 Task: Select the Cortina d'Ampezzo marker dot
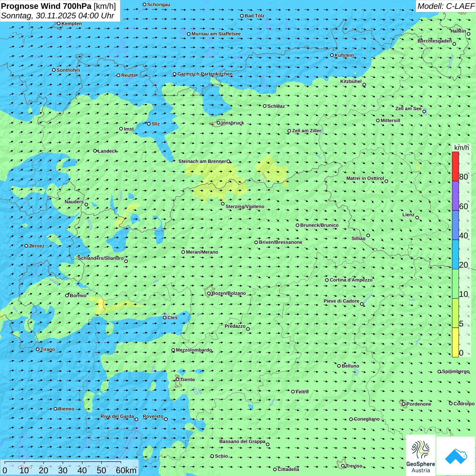327,280
